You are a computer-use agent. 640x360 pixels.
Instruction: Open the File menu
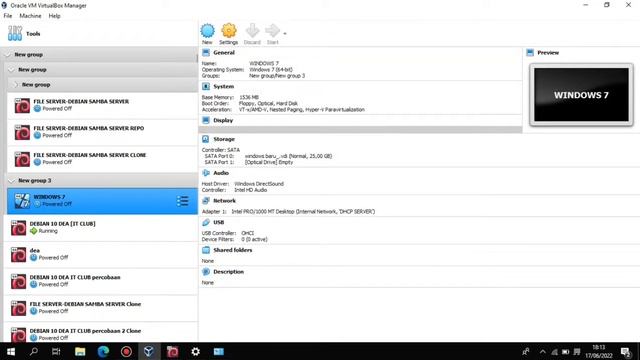[x=8, y=16]
